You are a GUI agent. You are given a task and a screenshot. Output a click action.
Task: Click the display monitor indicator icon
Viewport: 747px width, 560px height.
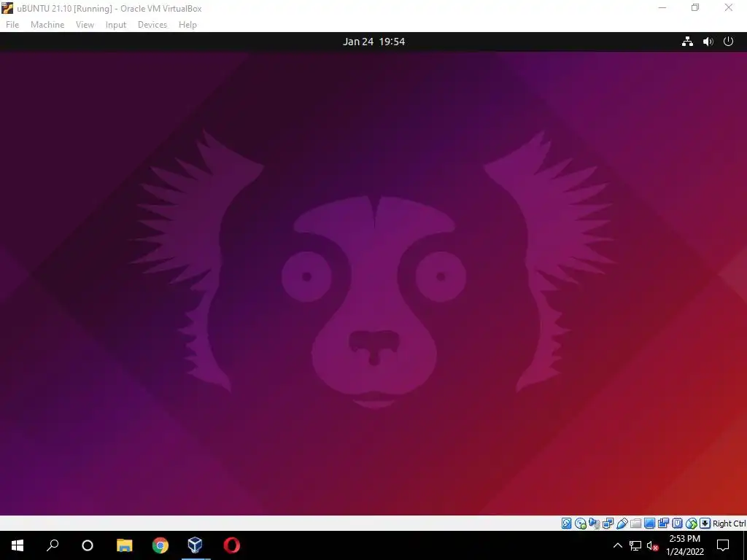tap(649, 524)
